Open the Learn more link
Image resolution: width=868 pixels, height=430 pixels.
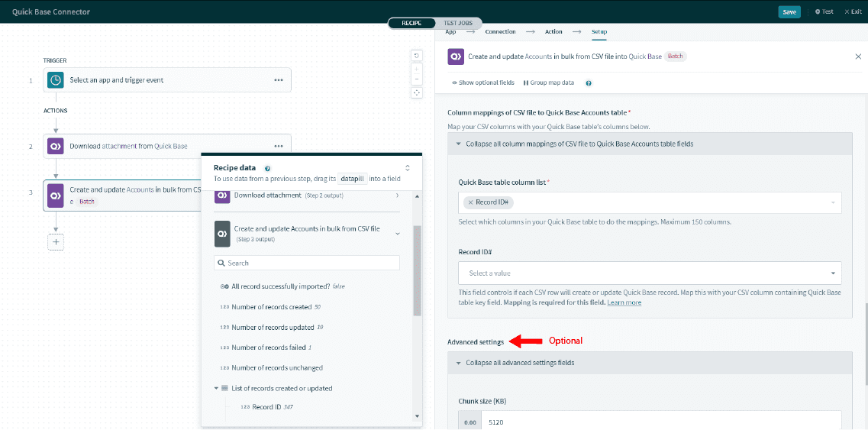click(x=624, y=302)
